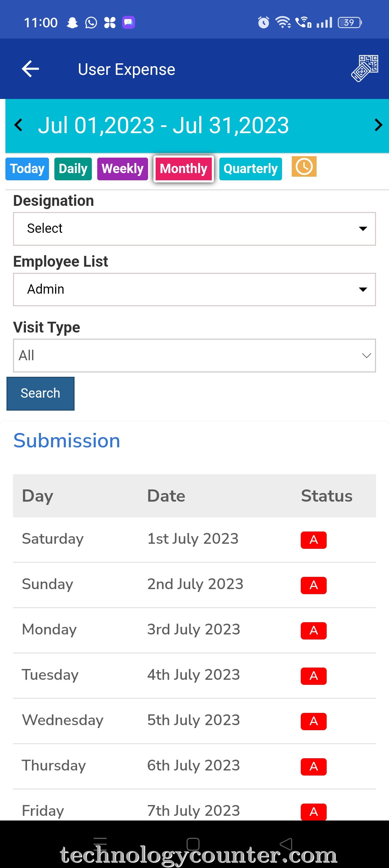Tap the alarm icon in status bar
This screenshot has width=389, height=868.
click(x=264, y=22)
